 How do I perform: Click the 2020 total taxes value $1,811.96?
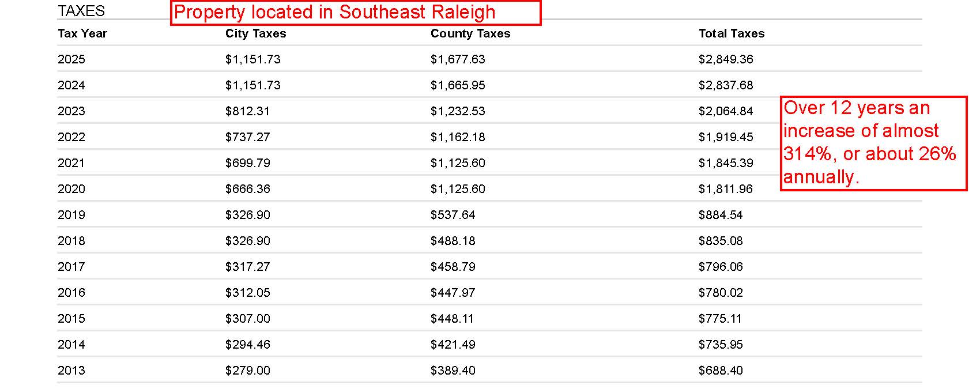pos(725,189)
